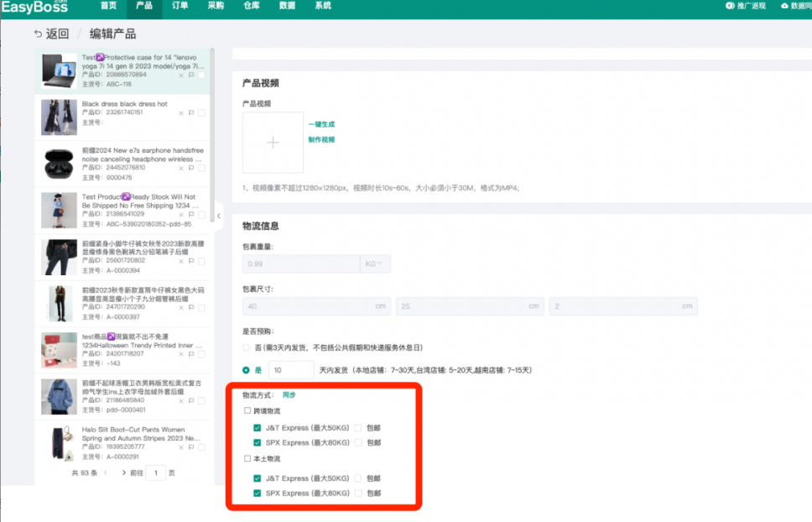Click the next page chevron in product list
This screenshot has width=812, height=522.
click(124, 472)
